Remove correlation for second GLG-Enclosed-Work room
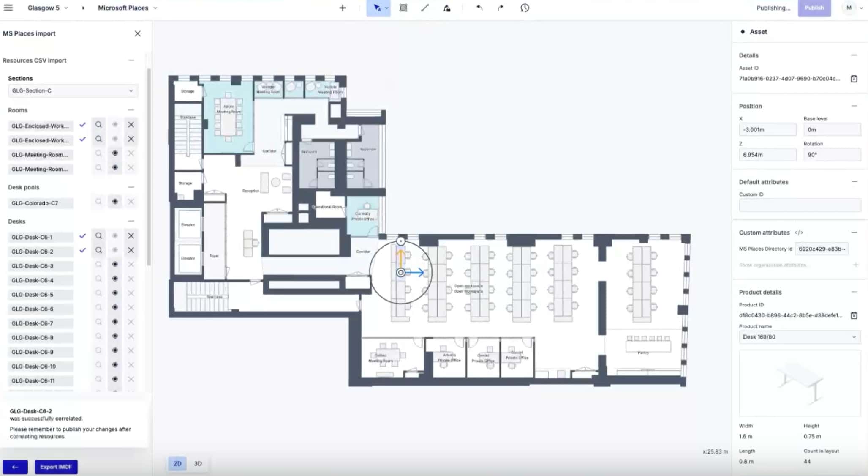This screenshot has width=868, height=476. [x=131, y=139]
